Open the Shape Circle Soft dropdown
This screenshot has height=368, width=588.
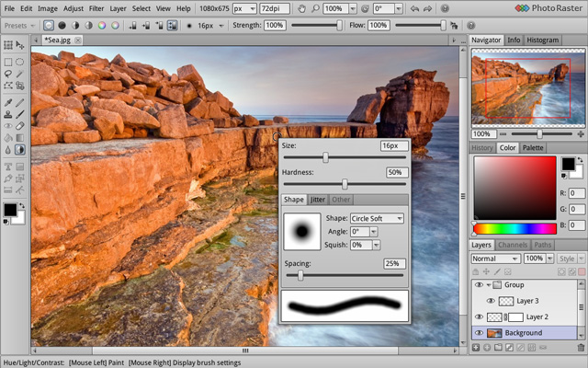point(377,219)
